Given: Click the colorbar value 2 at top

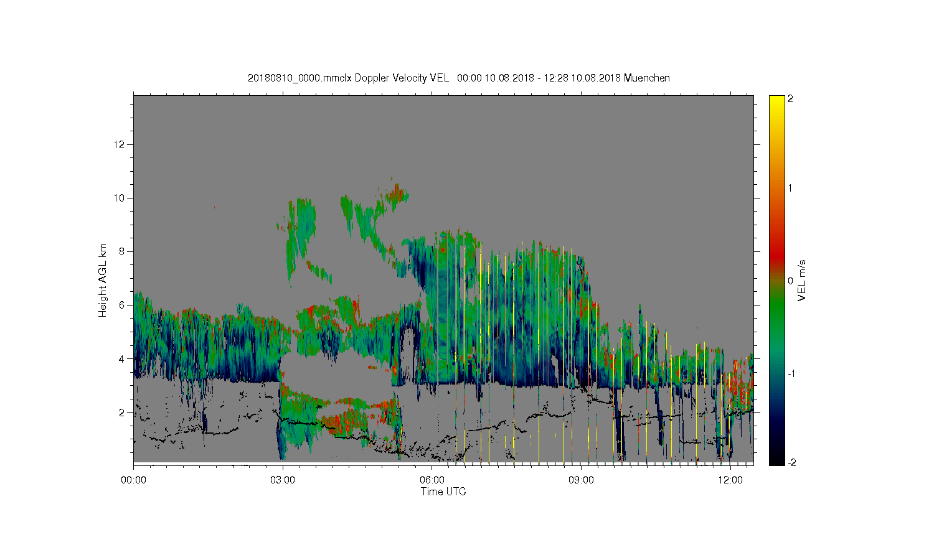Looking at the screenshot, I should (x=791, y=99).
